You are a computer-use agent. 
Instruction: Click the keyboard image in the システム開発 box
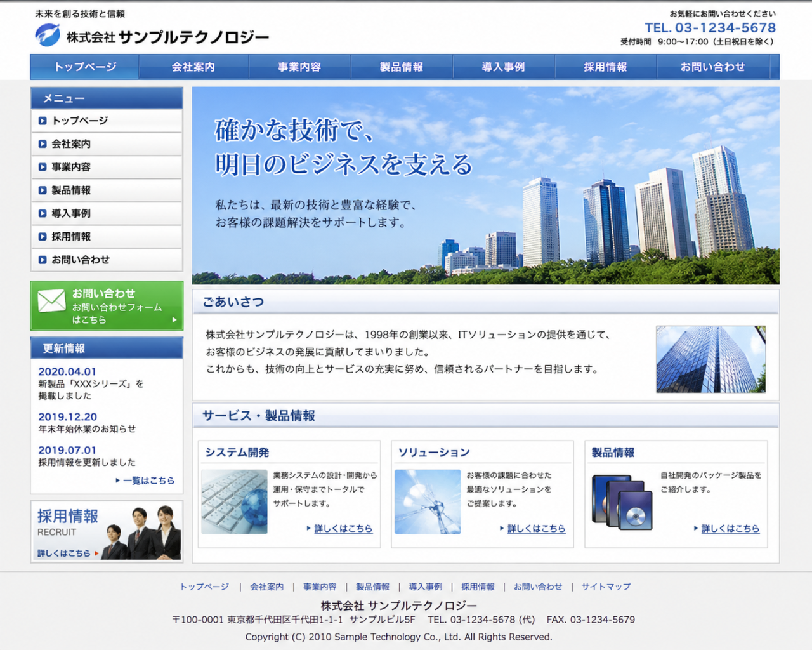click(234, 501)
